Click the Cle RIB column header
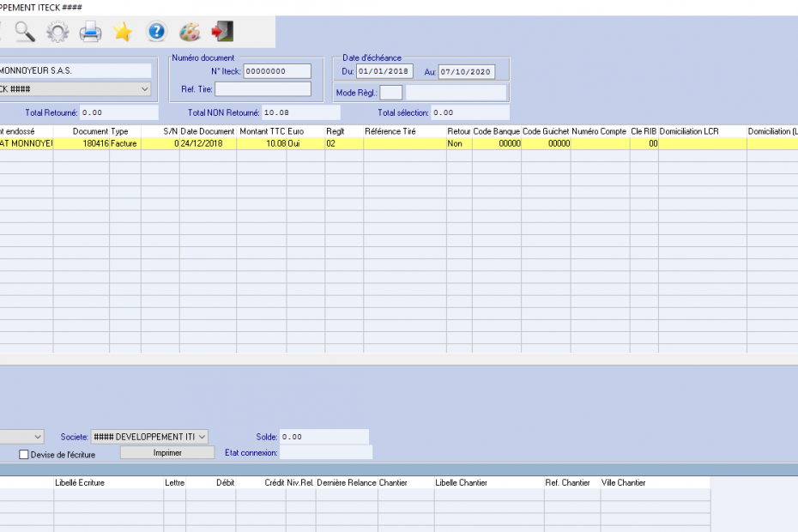Viewport: 798px width, 532px height. click(644, 131)
